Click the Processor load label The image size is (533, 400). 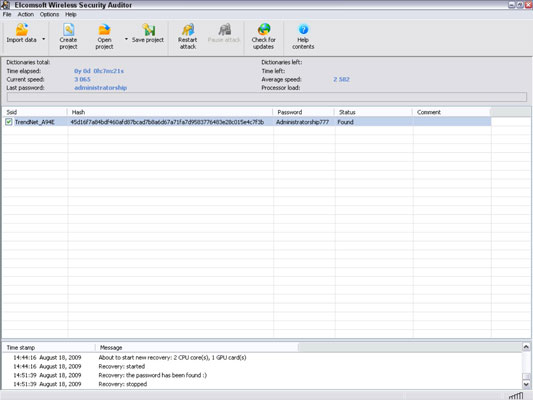coord(280,88)
